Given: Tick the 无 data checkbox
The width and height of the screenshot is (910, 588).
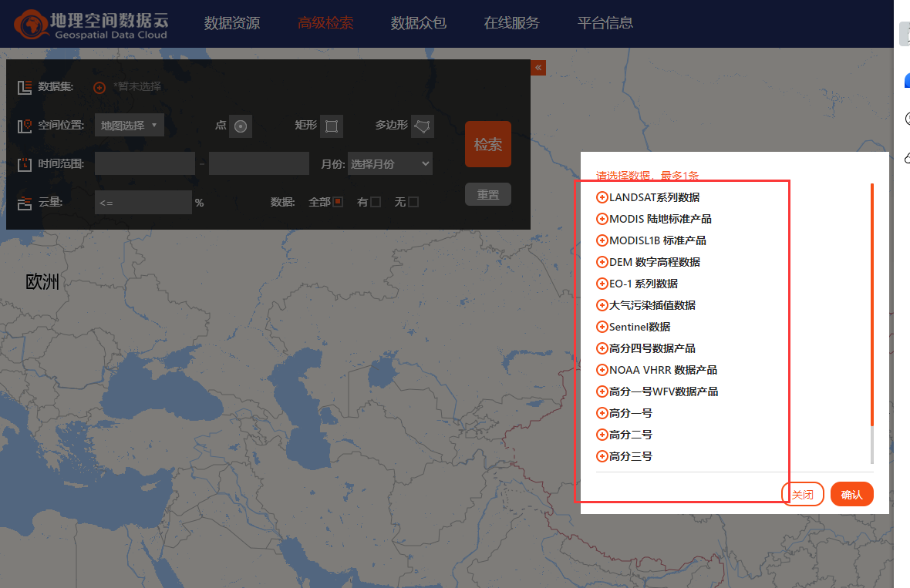Looking at the screenshot, I should (413, 202).
